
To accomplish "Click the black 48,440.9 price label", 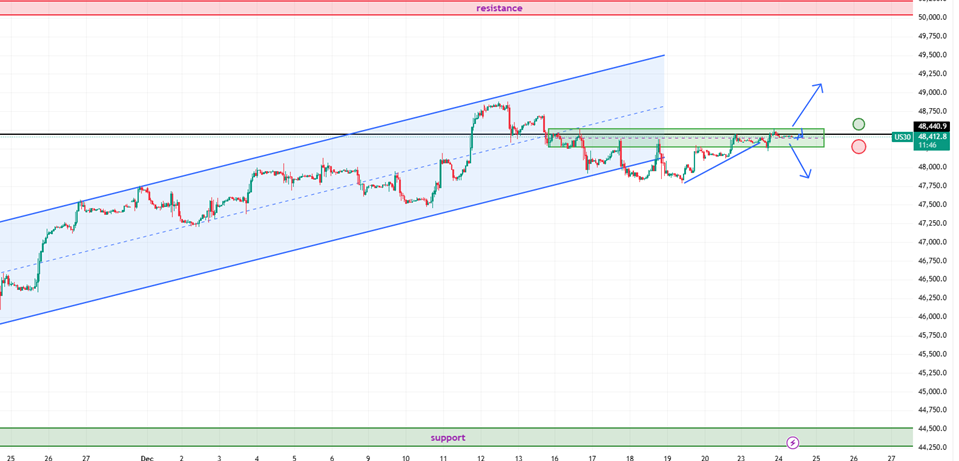I will coord(932,126).
